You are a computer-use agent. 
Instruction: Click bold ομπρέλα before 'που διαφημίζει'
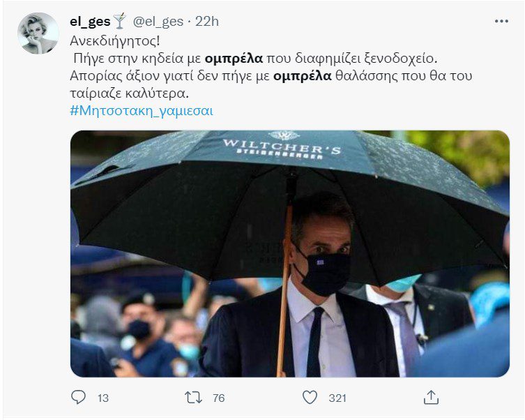(x=234, y=59)
